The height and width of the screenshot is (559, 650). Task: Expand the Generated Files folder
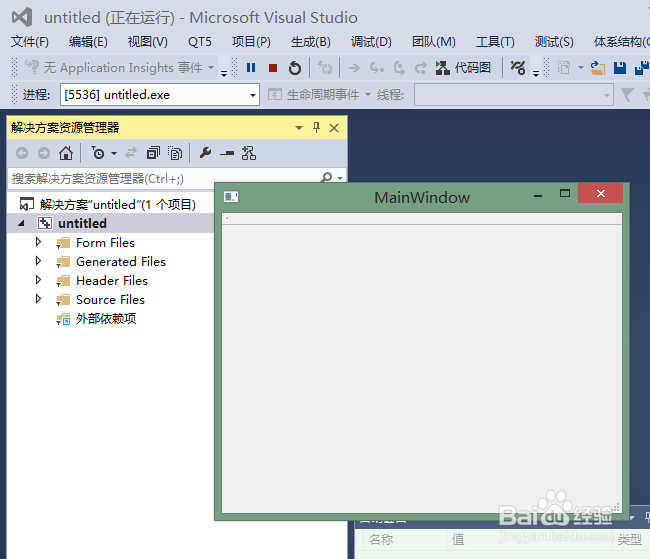[38, 261]
